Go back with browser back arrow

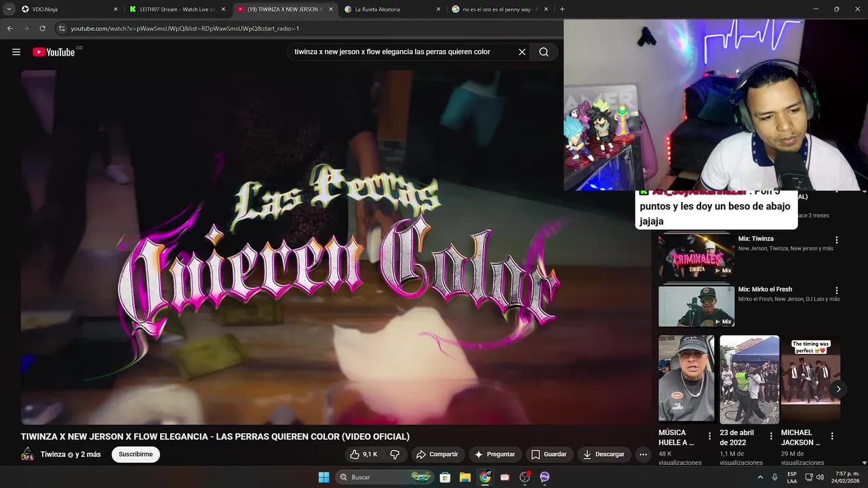point(9,28)
